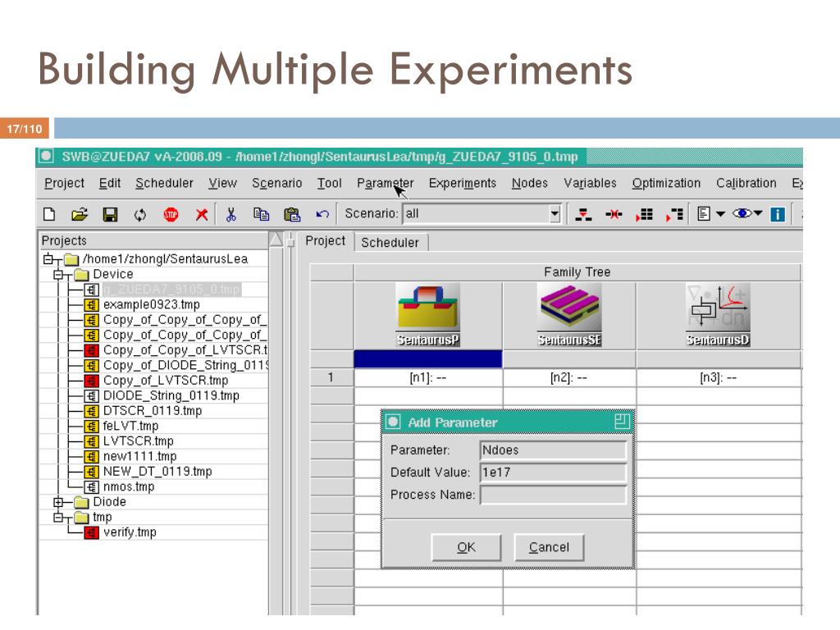The height and width of the screenshot is (630, 840).
Task: Select the SentaurusP tool icon
Action: [x=427, y=315]
